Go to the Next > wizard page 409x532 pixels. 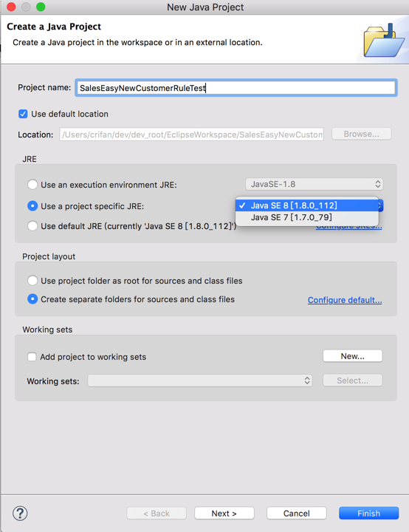tap(224, 514)
